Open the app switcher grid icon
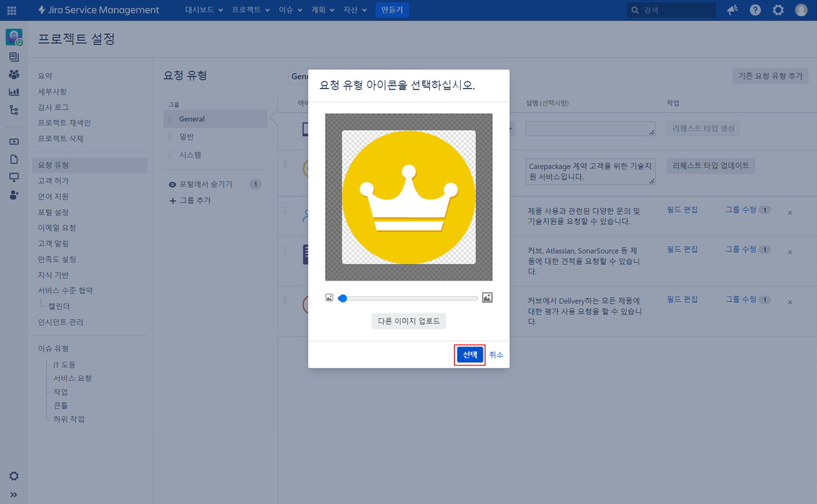817x504 pixels. pos(12,10)
